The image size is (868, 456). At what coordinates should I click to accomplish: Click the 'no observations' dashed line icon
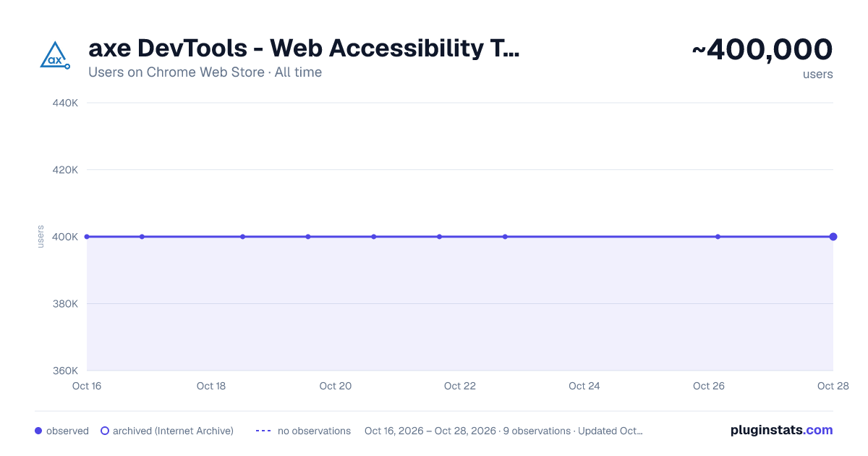pyautogui.click(x=263, y=431)
